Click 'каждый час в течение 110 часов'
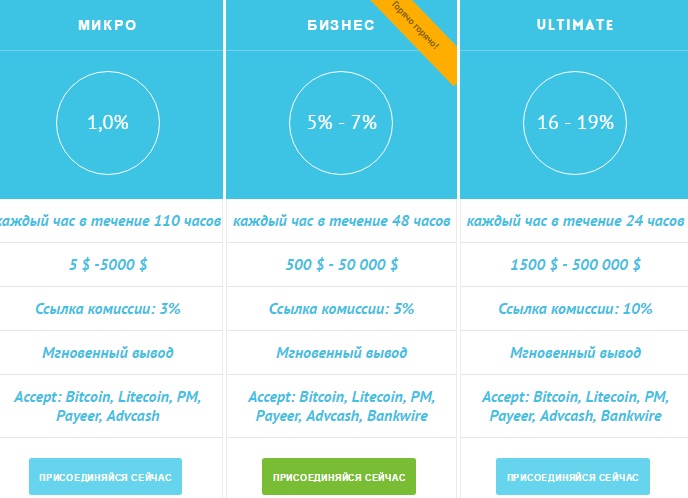The image size is (688, 498). 106,221
